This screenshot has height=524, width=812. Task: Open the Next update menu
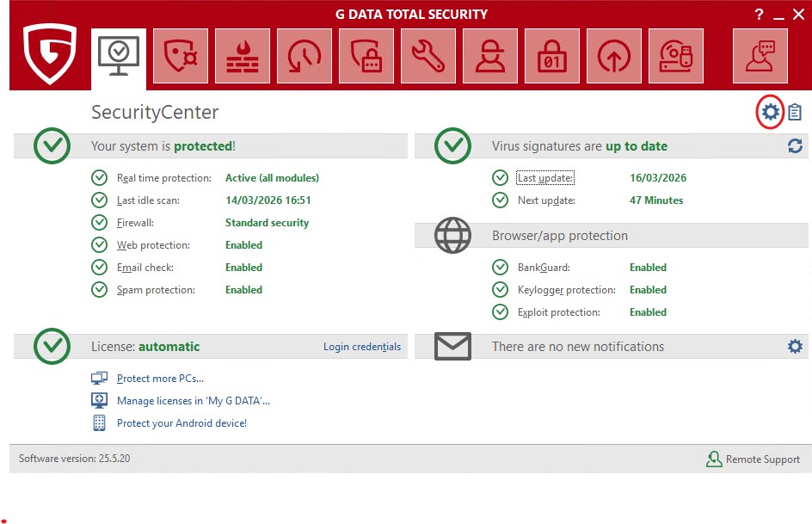point(546,200)
